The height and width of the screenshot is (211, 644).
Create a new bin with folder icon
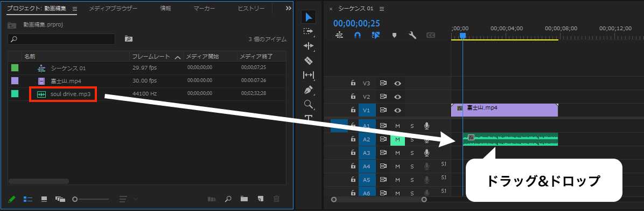tap(244, 199)
